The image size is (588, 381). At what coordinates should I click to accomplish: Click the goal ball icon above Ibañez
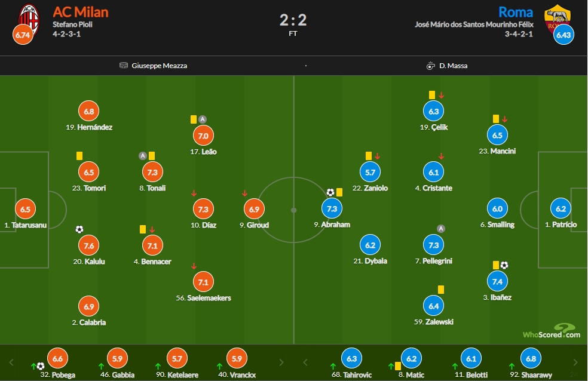point(504,265)
